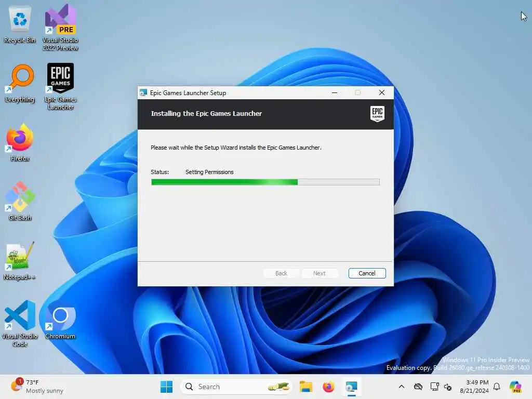Select the Firefox desktop shortcut

(20, 142)
